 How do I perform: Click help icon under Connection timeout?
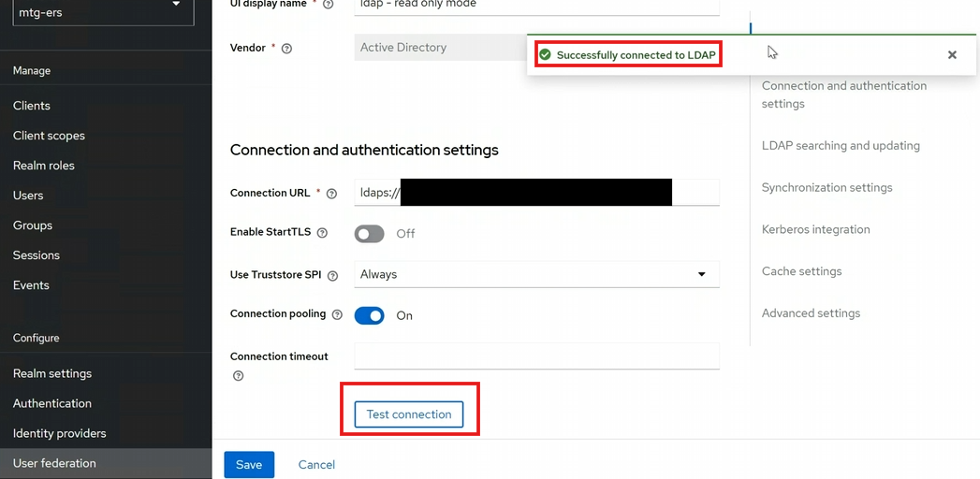click(238, 376)
